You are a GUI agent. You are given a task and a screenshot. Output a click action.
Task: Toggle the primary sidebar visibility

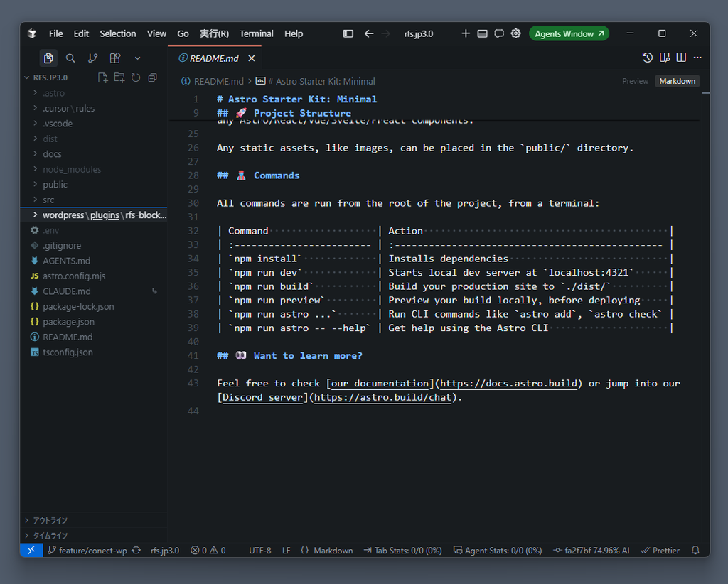(x=348, y=33)
